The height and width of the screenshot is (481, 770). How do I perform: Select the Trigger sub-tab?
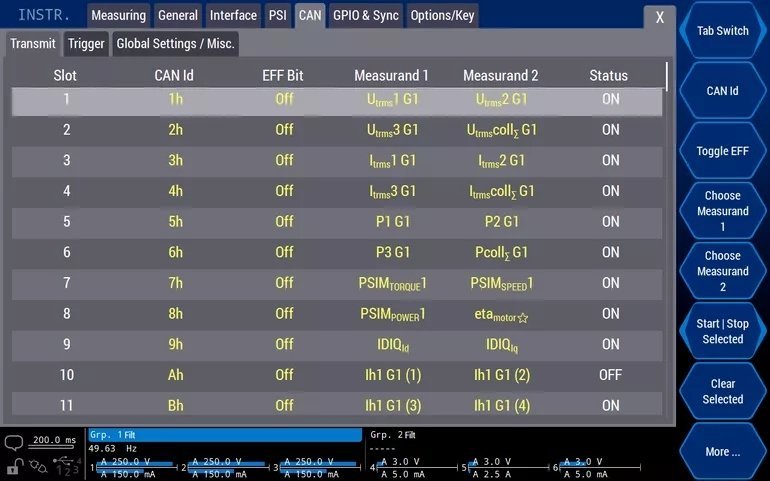coord(86,44)
